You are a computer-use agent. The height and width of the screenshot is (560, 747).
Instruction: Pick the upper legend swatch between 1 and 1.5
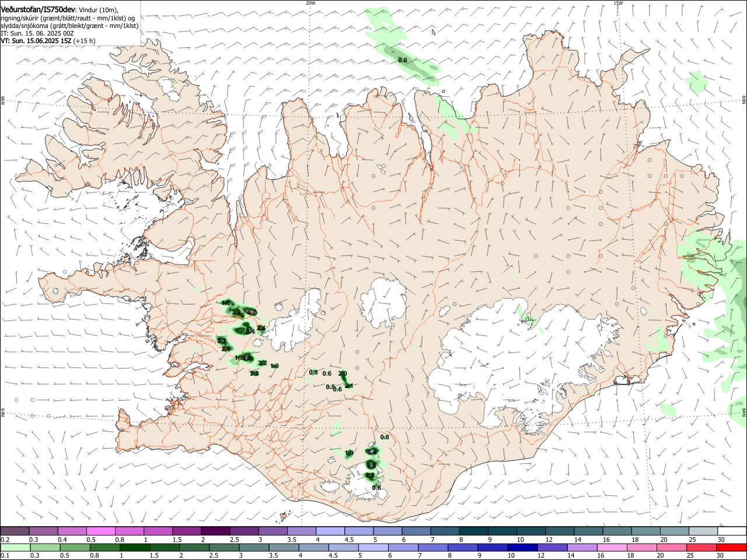(158, 531)
